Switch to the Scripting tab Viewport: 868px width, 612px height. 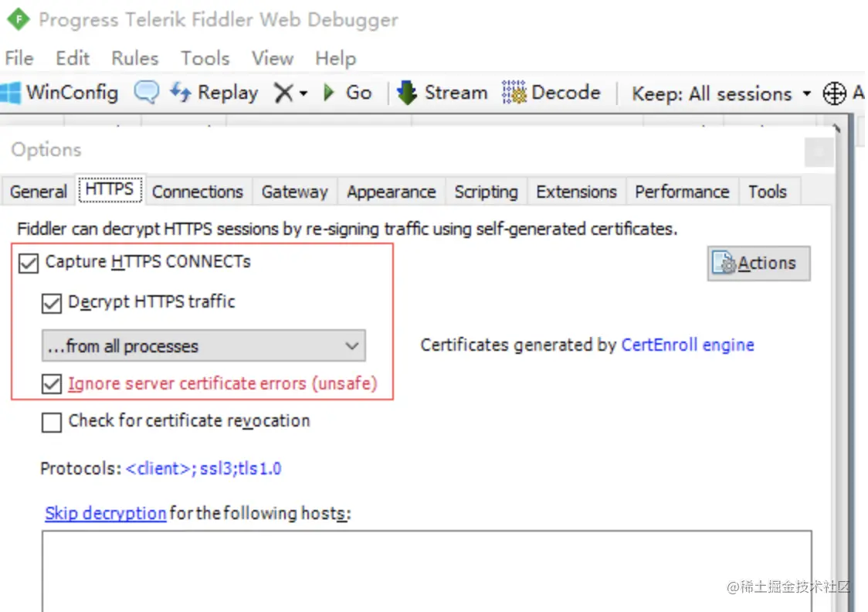pos(486,192)
